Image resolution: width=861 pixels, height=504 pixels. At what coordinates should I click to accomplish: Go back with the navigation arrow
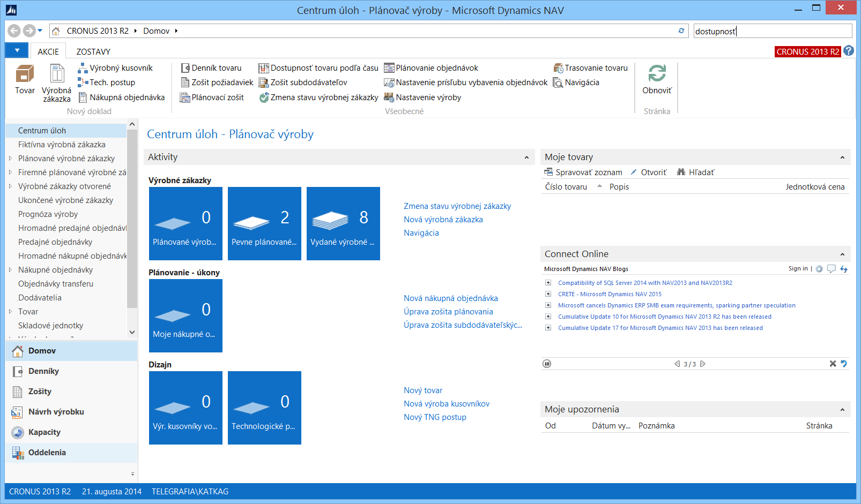(x=14, y=31)
